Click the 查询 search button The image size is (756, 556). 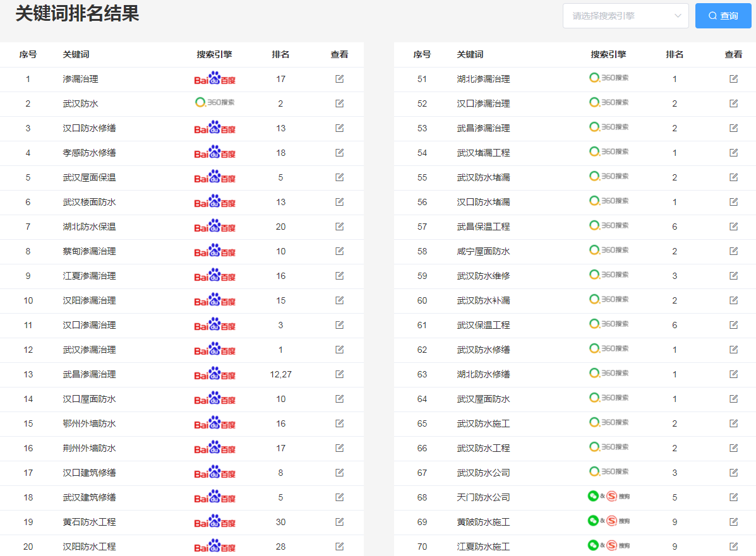pos(723,16)
